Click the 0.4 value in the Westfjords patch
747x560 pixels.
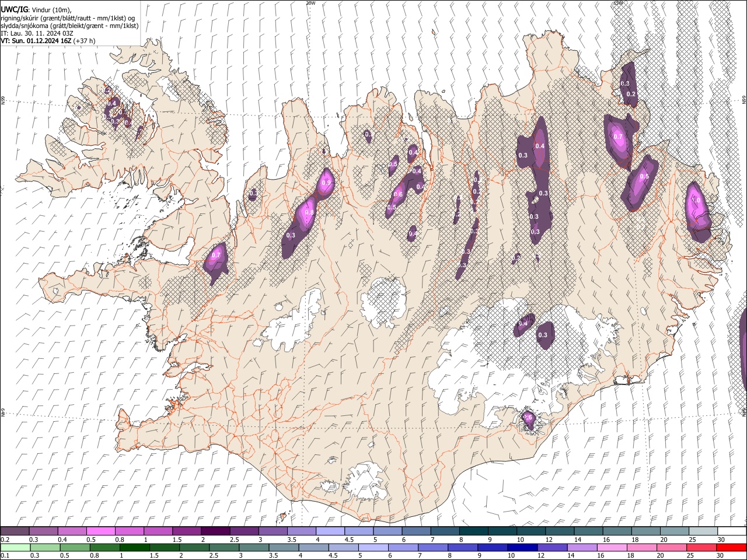(111, 103)
